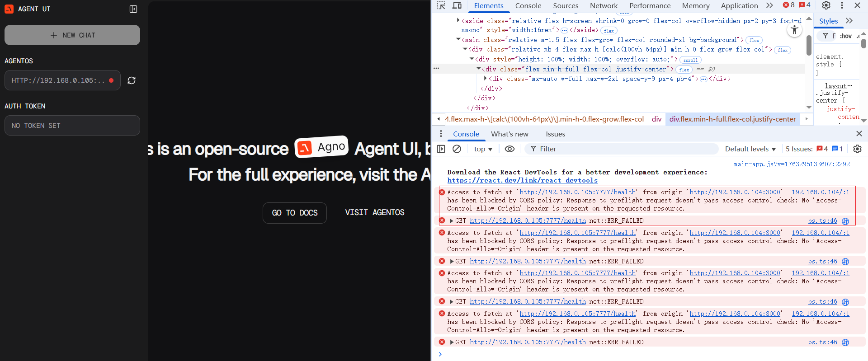
Task: Click the Agent UI logo icon
Action: (9, 9)
